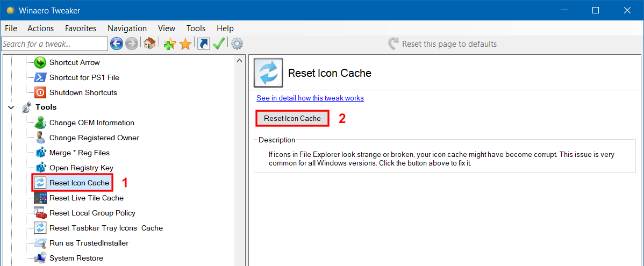Open the Tools menu
The height and width of the screenshot is (266, 644).
click(196, 28)
